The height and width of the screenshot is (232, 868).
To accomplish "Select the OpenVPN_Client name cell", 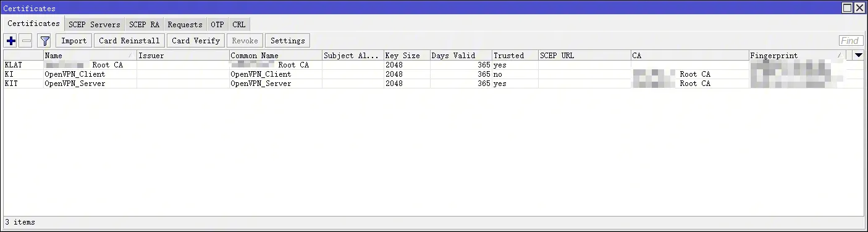I will [x=90, y=74].
